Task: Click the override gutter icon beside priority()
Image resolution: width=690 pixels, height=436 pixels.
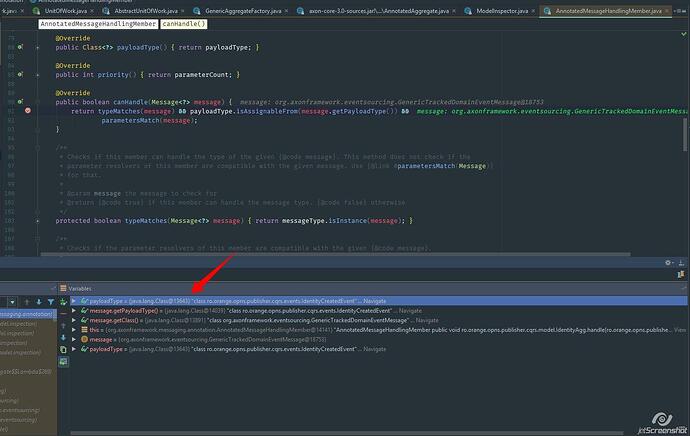Action: (20, 75)
